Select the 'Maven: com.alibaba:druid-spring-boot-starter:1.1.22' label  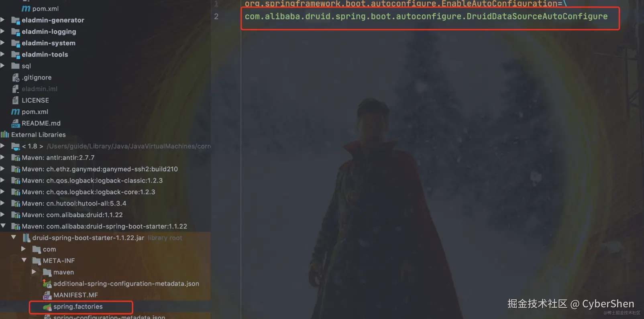tap(104, 226)
